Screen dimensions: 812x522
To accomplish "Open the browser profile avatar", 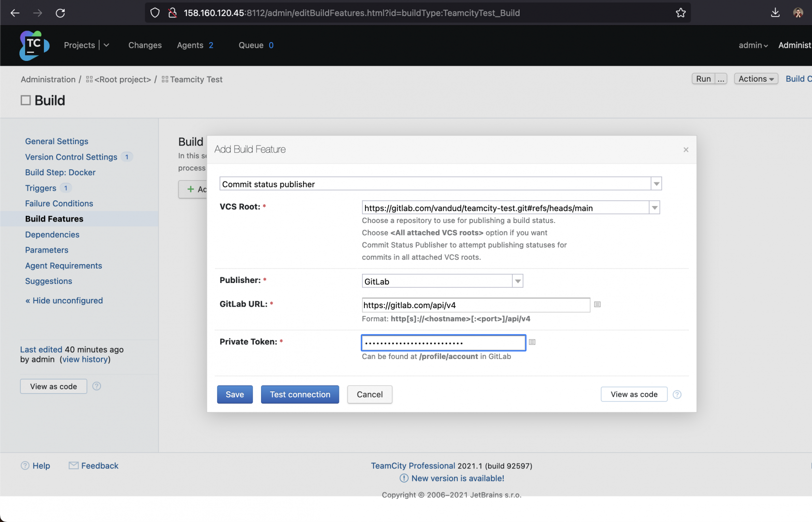I will tap(798, 13).
